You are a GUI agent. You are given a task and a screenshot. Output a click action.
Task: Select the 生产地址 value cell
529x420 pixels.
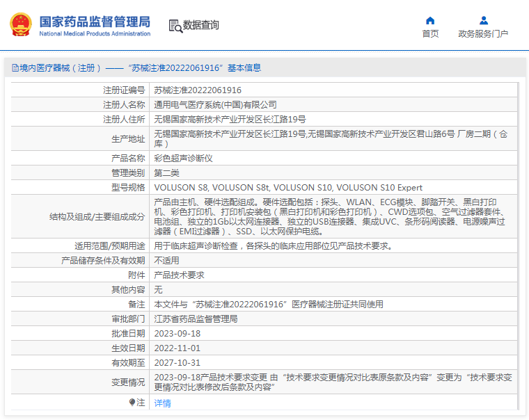point(333,139)
